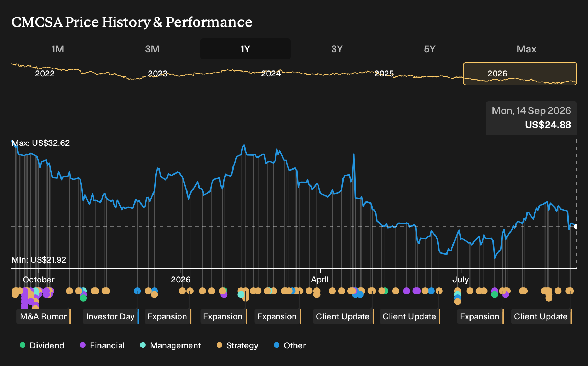
Task: Open the Investor Day event label
Action: point(111,316)
